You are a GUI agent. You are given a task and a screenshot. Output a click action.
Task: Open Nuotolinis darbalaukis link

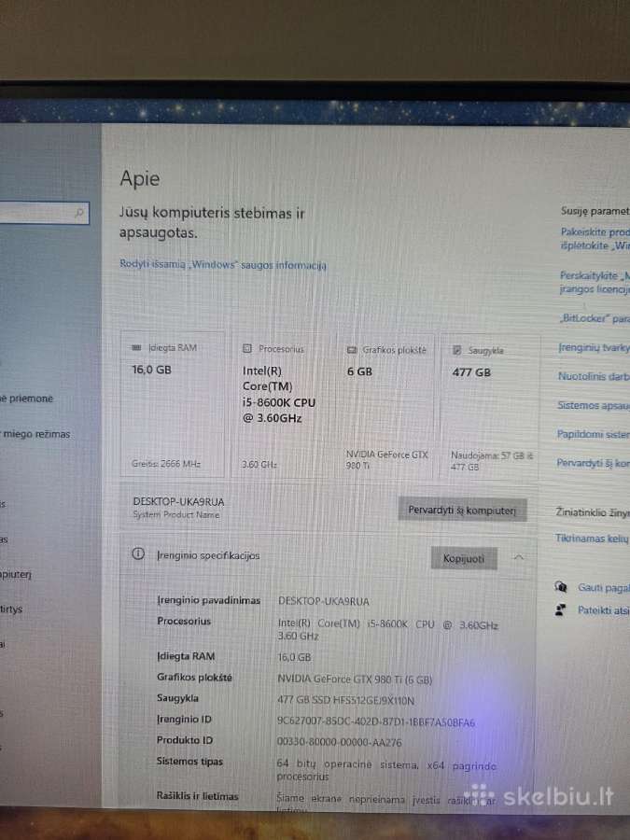coord(594,376)
